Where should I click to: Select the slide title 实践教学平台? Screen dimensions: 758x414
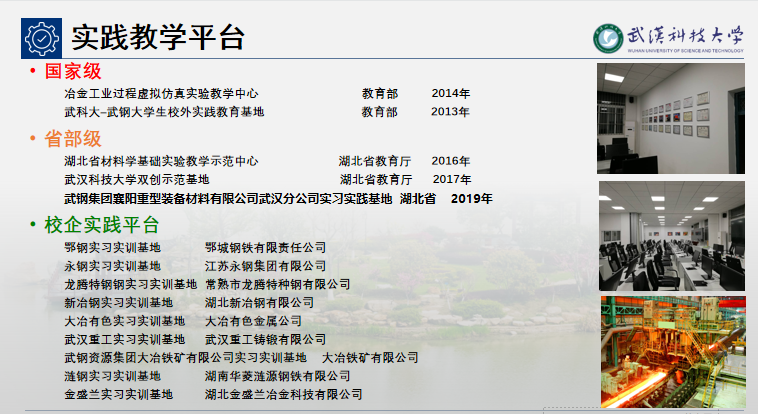(158, 37)
